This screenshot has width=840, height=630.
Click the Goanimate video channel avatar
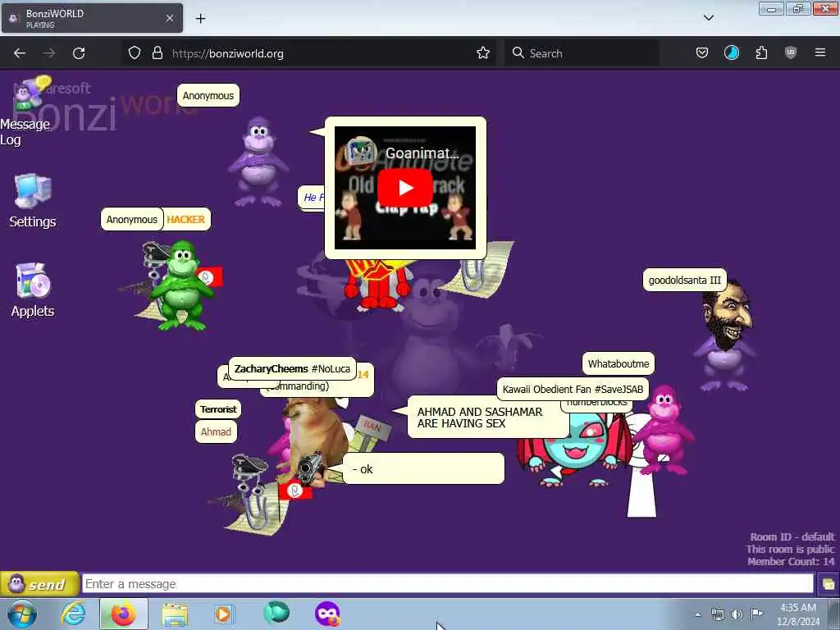click(x=359, y=152)
